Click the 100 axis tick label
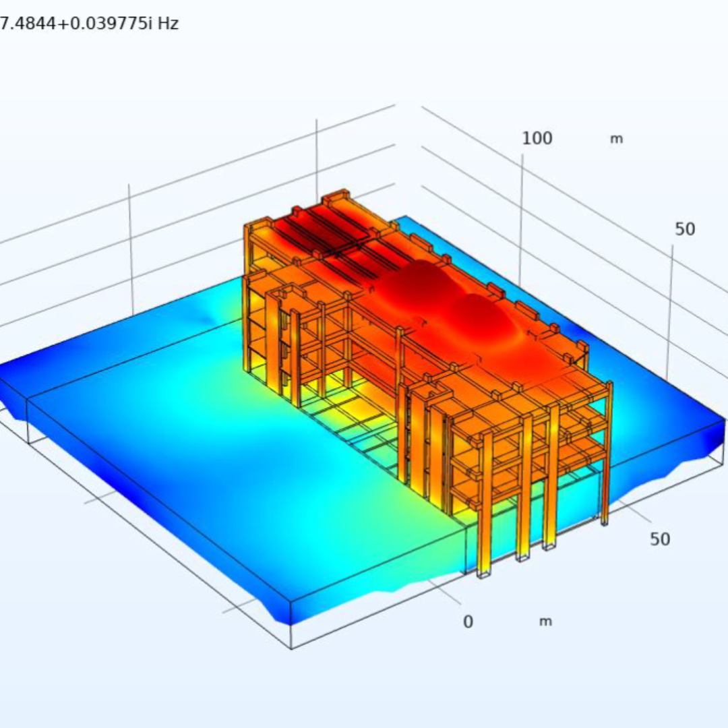Image resolution: width=728 pixels, height=728 pixels. coord(537,138)
